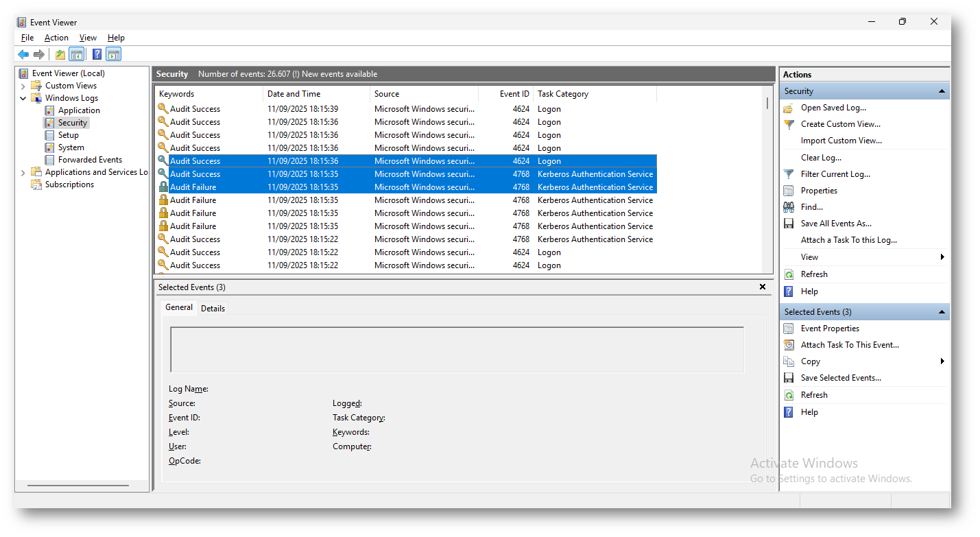Image resolution: width=980 pixels, height=537 pixels.
Task: Collapse the Windows Logs tree node
Action: coord(23,98)
